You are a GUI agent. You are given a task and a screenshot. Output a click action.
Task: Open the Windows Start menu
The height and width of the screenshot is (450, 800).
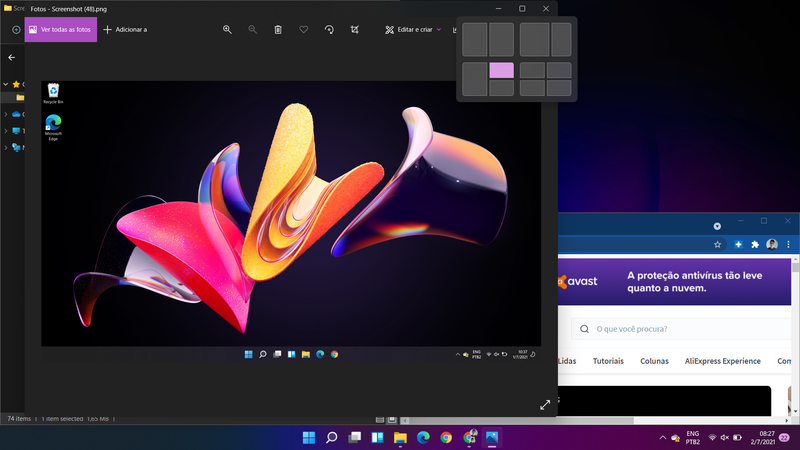pos(309,437)
